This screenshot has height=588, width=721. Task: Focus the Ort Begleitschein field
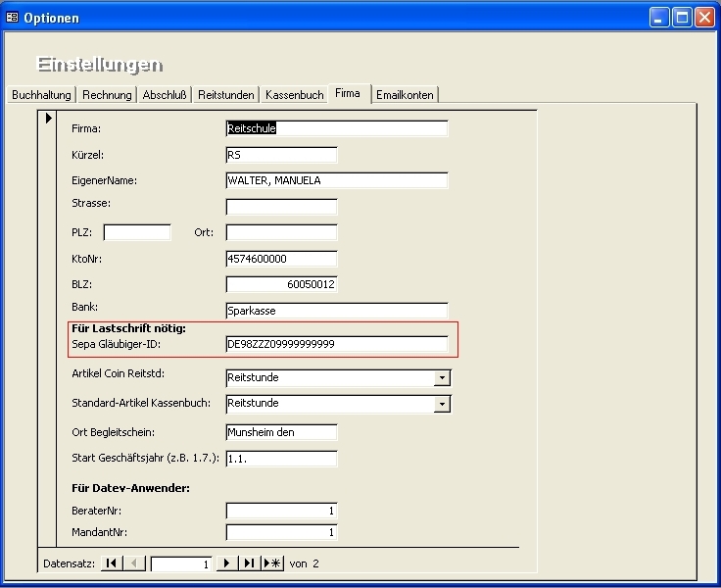(281, 432)
